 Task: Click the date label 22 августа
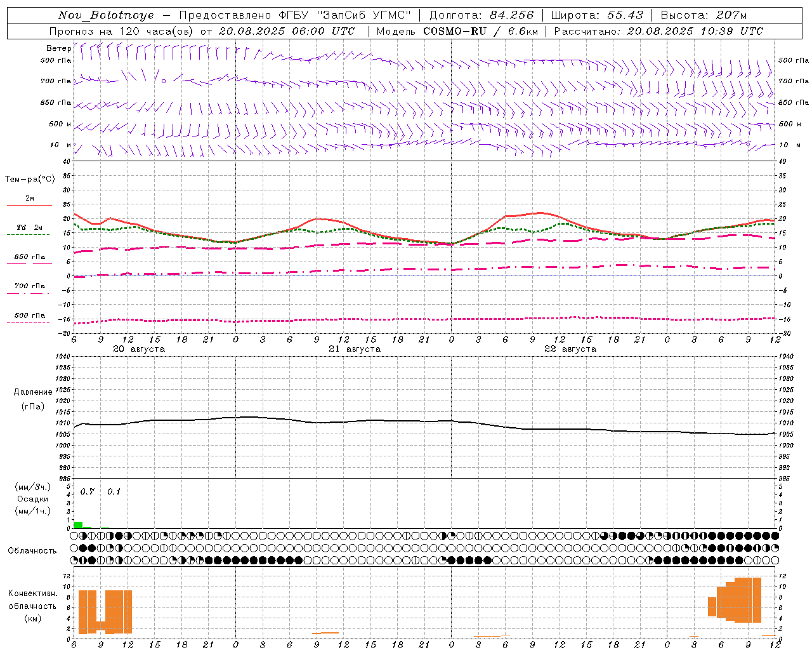(x=570, y=349)
